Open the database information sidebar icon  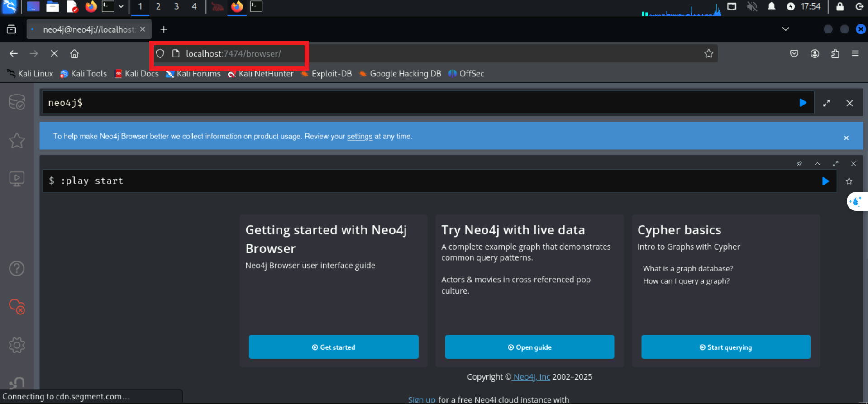click(17, 102)
